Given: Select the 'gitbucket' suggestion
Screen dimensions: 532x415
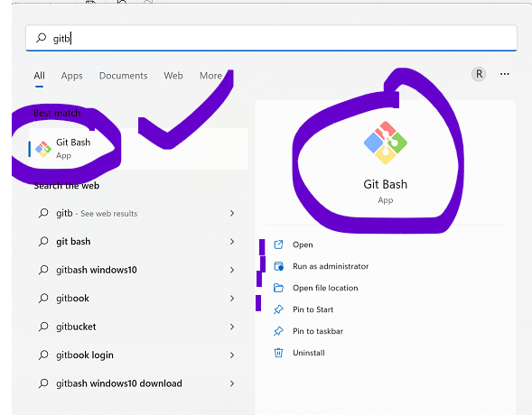Looking at the screenshot, I should 138,327.
